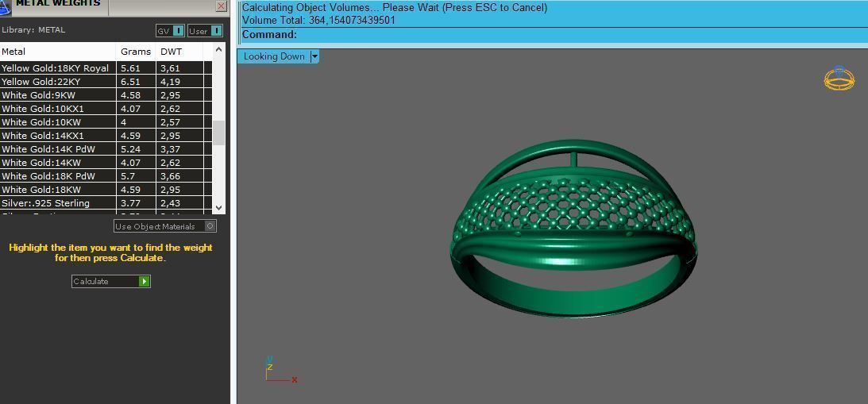This screenshot has width=868, height=404.
Task: Click the Library: METAL label
Action: [x=33, y=30]
